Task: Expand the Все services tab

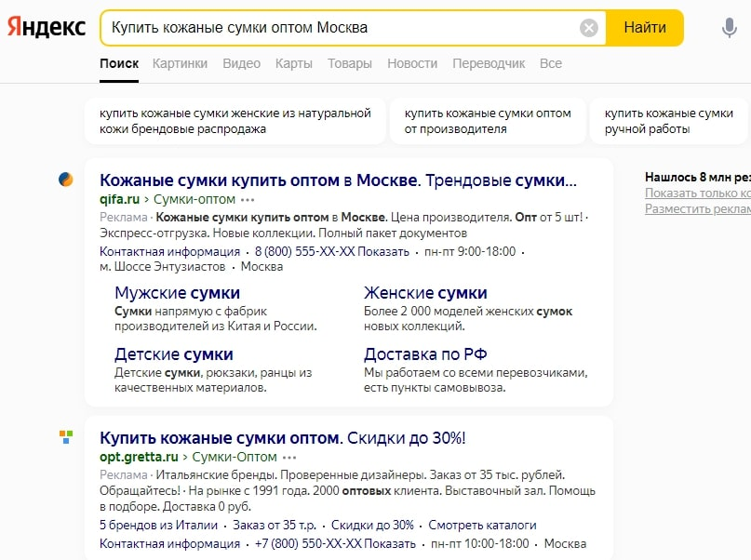Action: coord(551,63)
